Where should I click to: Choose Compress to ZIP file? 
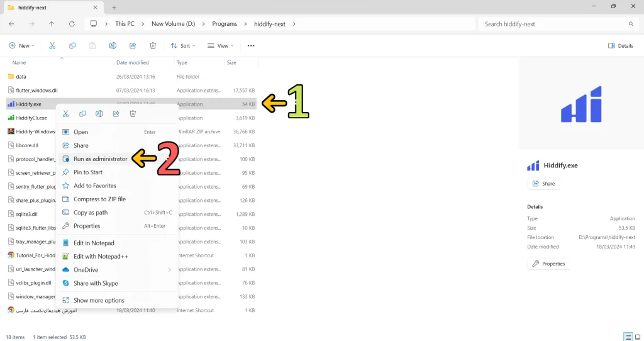coord(117,199)
